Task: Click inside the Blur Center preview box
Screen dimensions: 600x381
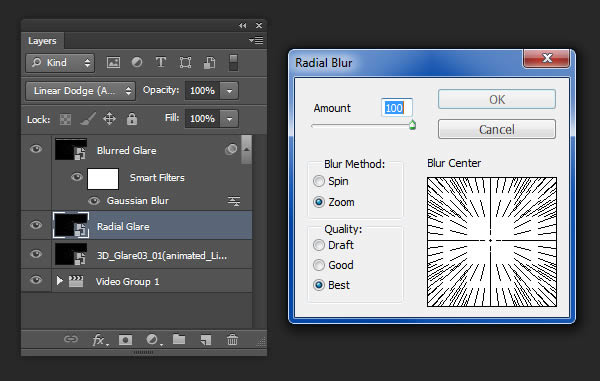Action: coord(492,242)
